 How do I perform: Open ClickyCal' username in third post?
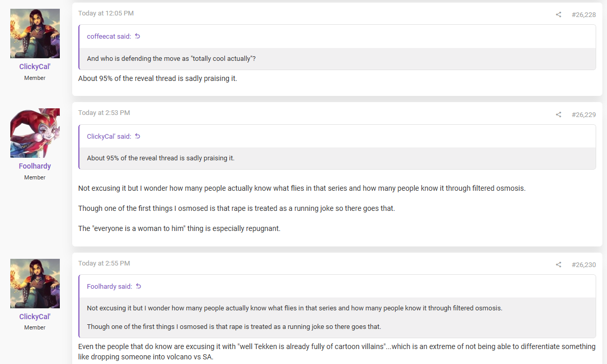coord(35,317)
